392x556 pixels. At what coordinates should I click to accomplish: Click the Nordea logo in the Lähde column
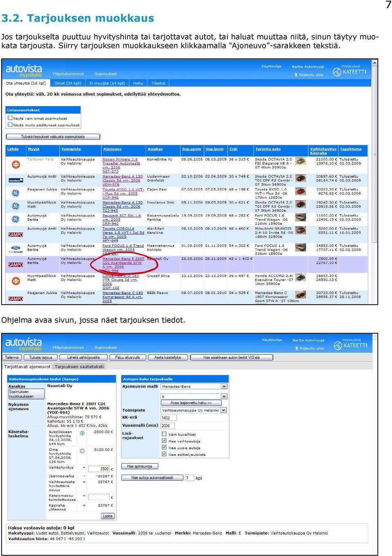[16, 180]
